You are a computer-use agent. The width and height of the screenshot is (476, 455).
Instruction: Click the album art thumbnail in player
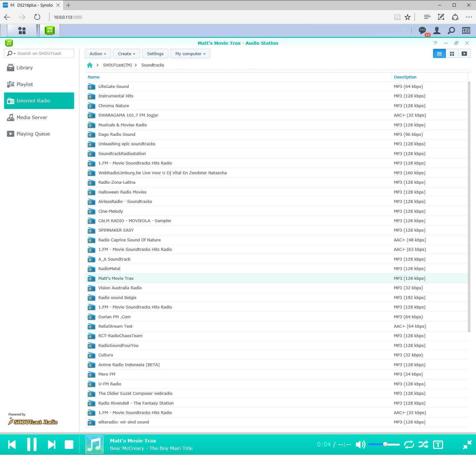[x=94, y=445]
